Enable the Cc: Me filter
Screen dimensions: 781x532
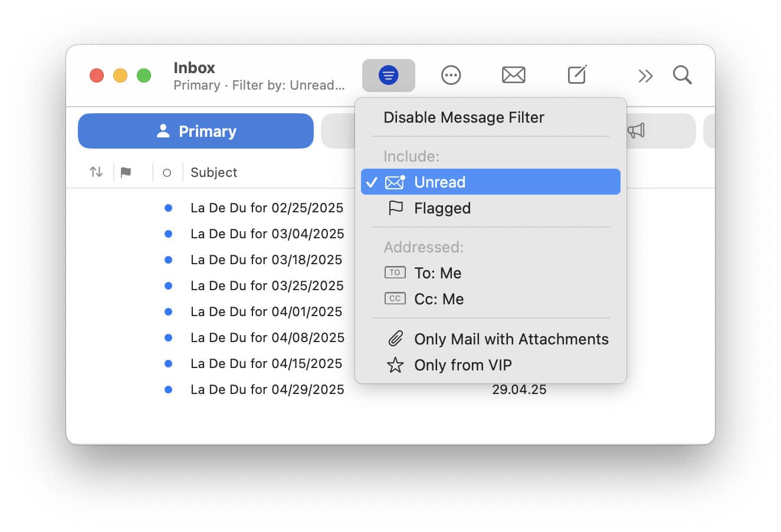pyautogui.click(x=491, y=299)
